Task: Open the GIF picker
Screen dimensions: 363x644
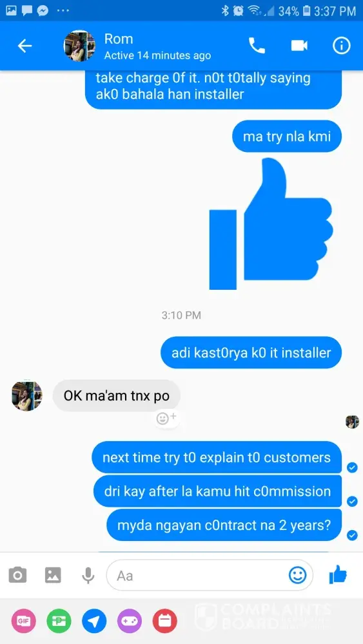Action: [x=23, y=621]
